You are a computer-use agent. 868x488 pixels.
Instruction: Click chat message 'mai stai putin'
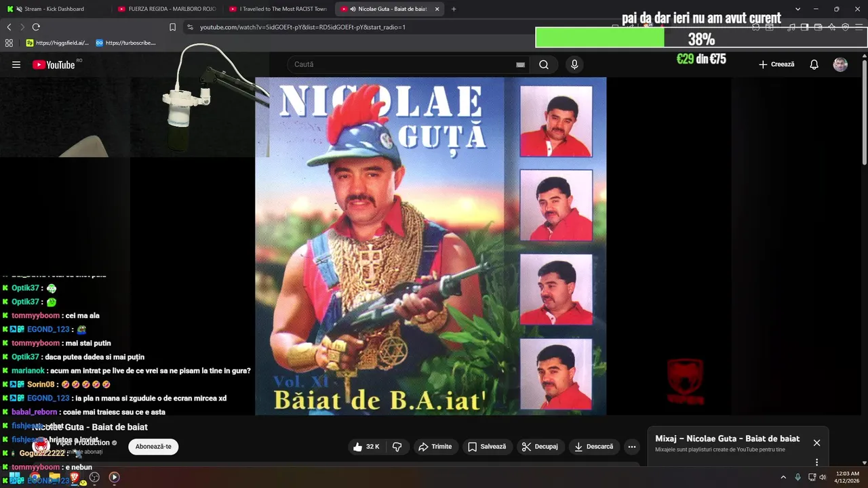(87, 343)
